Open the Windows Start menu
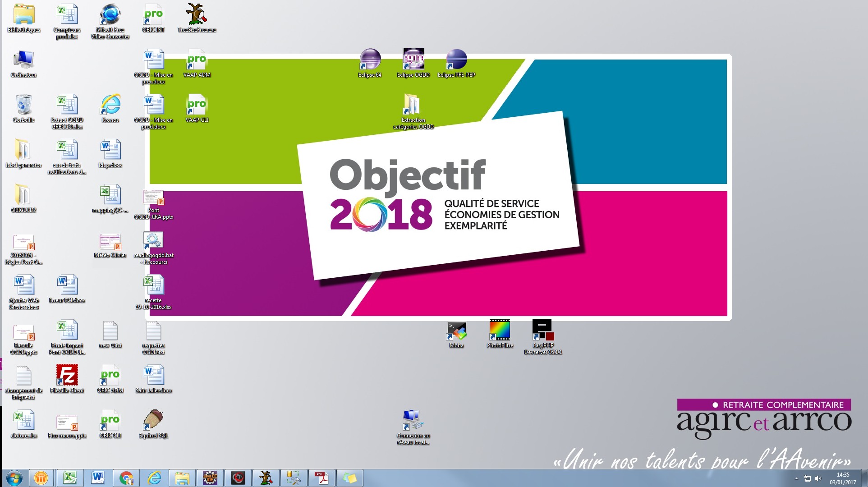Viewport: 868px width, 487px height. (14, 478)
